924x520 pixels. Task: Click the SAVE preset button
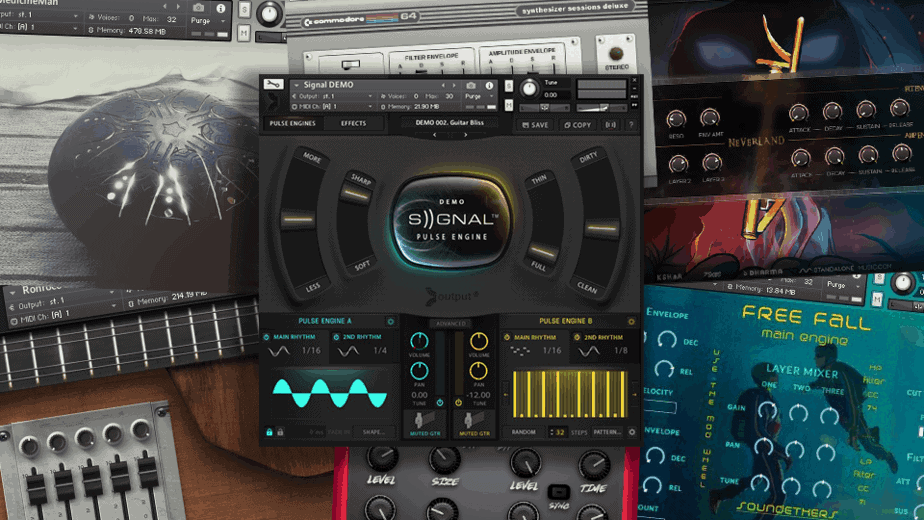pyautogui.click(x=535, y=125)
